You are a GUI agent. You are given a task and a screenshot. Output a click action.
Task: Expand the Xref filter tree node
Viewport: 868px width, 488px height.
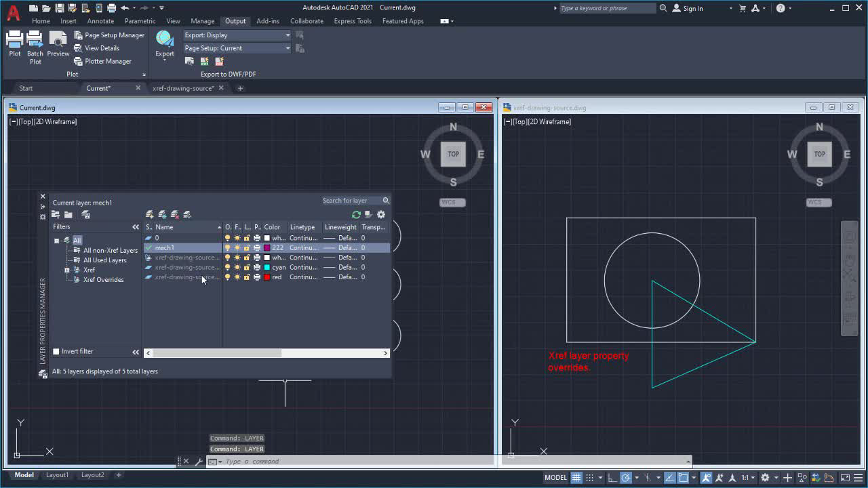click(67, 270)
